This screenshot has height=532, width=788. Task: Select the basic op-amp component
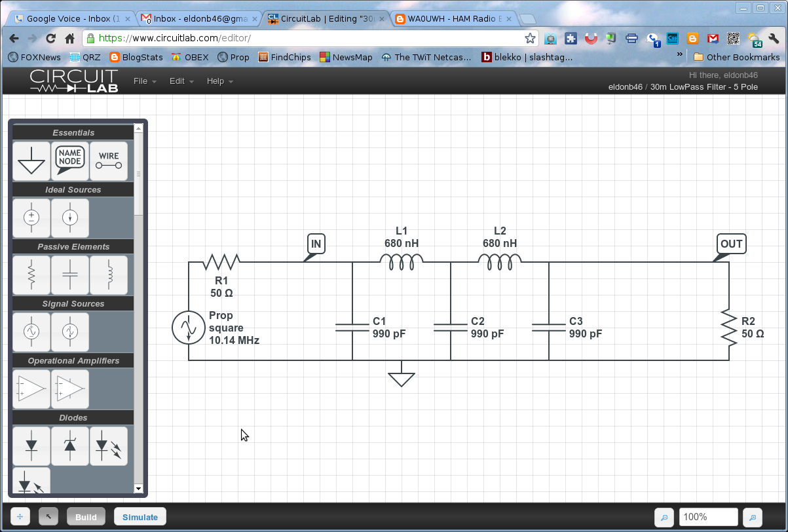(x=31, y=389)
